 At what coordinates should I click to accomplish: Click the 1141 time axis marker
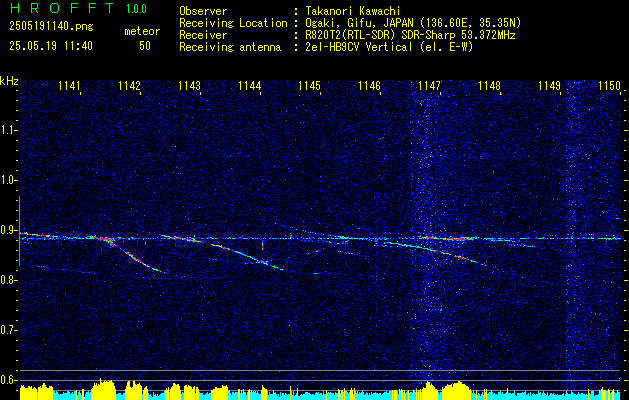click(69, 85)
